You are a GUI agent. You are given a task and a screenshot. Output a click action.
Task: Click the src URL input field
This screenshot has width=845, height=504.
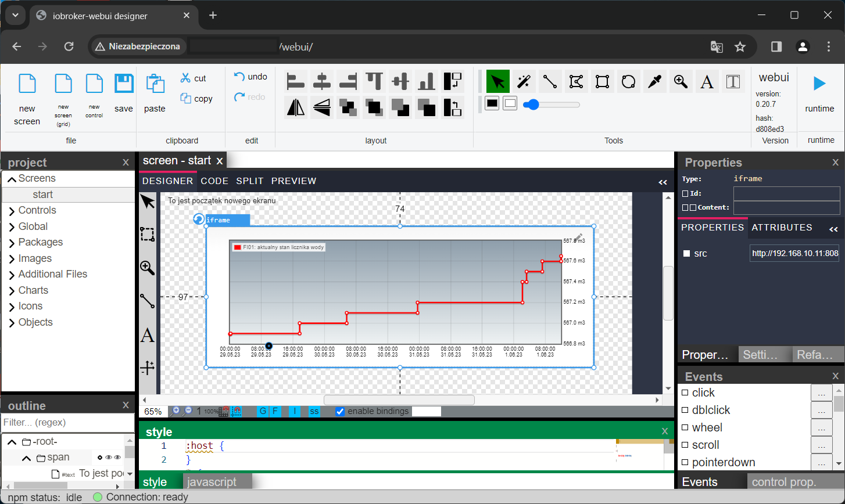point(794,253)
